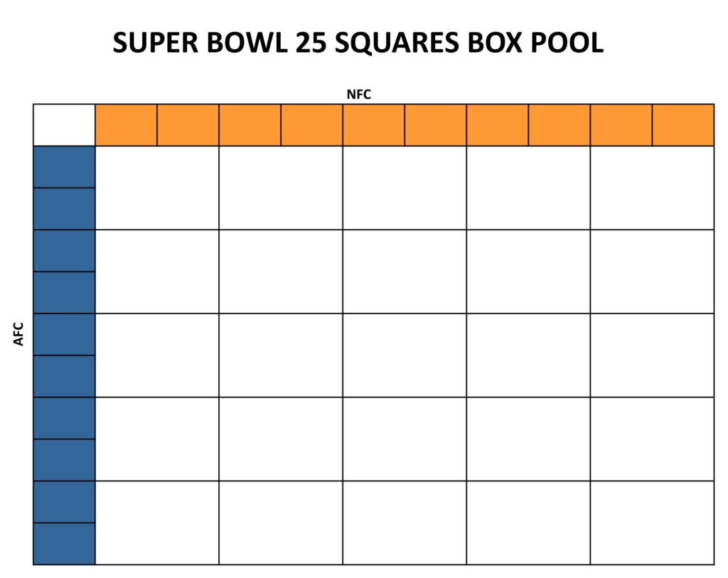
Task: Click the vertical AFC label
Action: pos(19,333)
